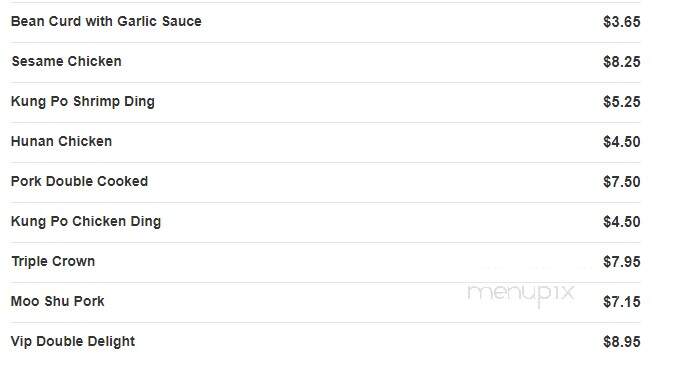Select the Sesame Chicken menu item
700x375 pixels.
point(67,61)
